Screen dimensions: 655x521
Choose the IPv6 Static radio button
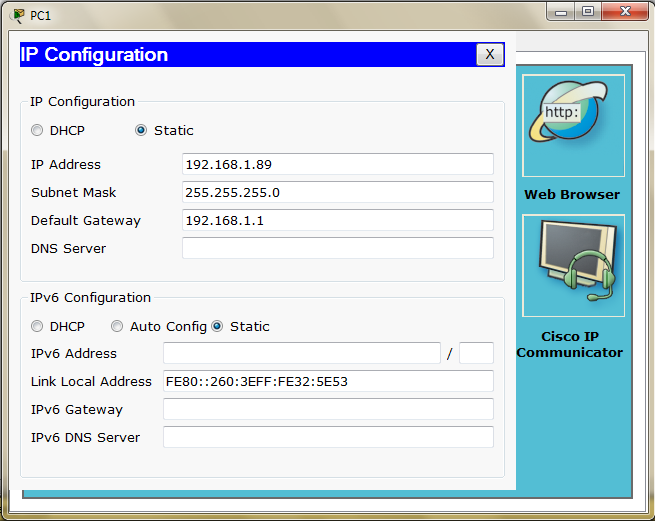pyautogui.click(x=217, y=326)
